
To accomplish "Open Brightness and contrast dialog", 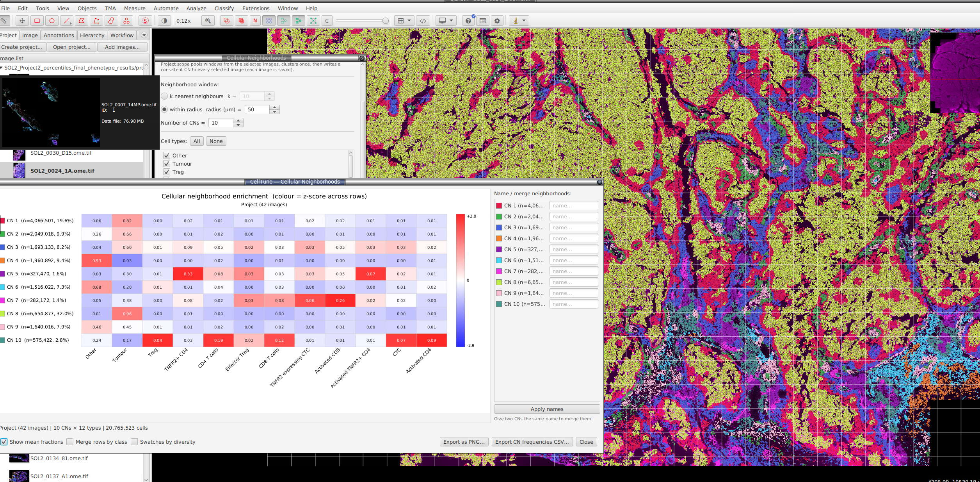I will coord(164,21).
